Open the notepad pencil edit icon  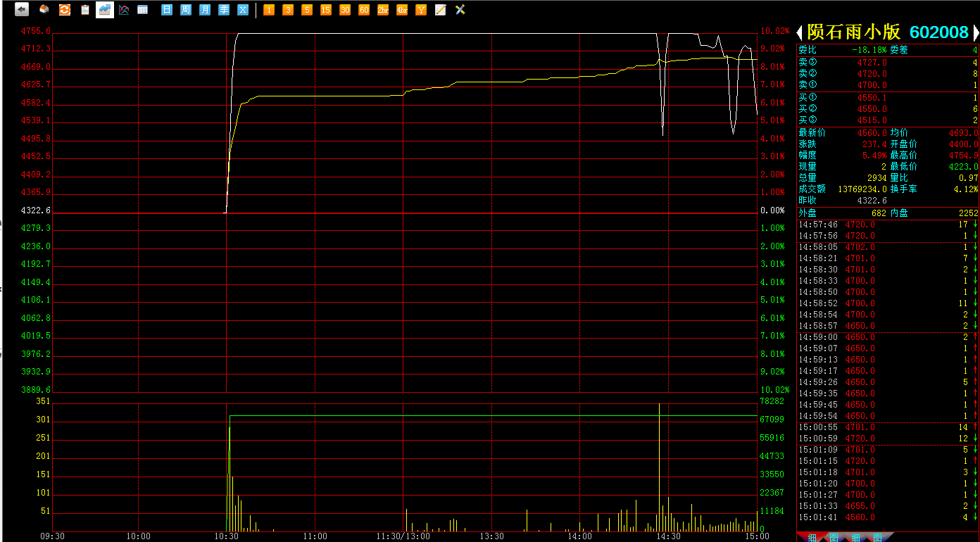[441, 10]
